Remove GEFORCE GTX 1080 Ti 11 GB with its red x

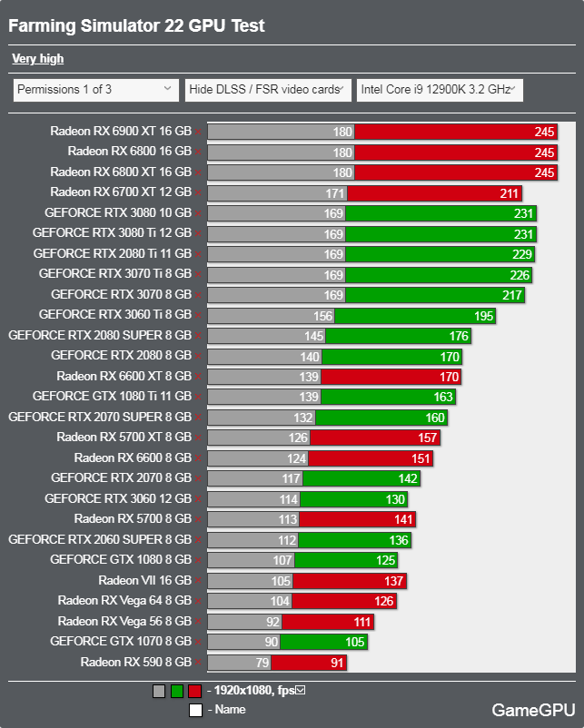tap(198, 397)
